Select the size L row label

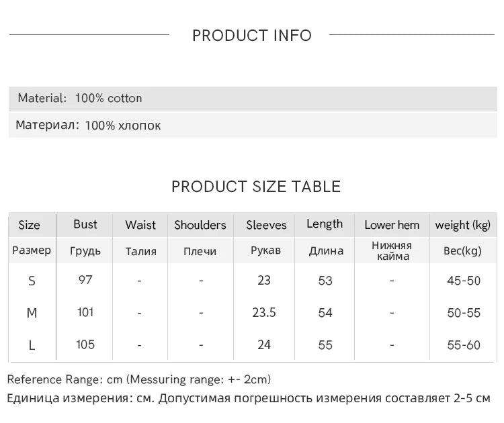(32, 346)
